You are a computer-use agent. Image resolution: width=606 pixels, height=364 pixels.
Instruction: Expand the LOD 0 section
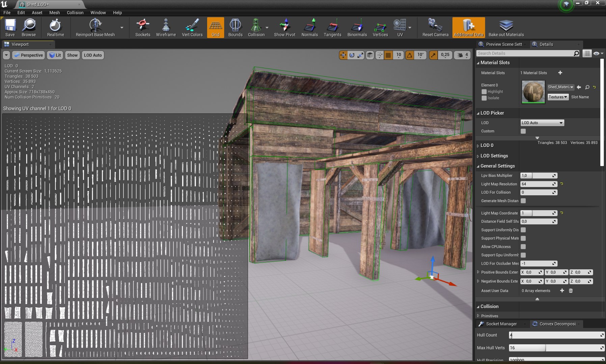tap(478, 146)
